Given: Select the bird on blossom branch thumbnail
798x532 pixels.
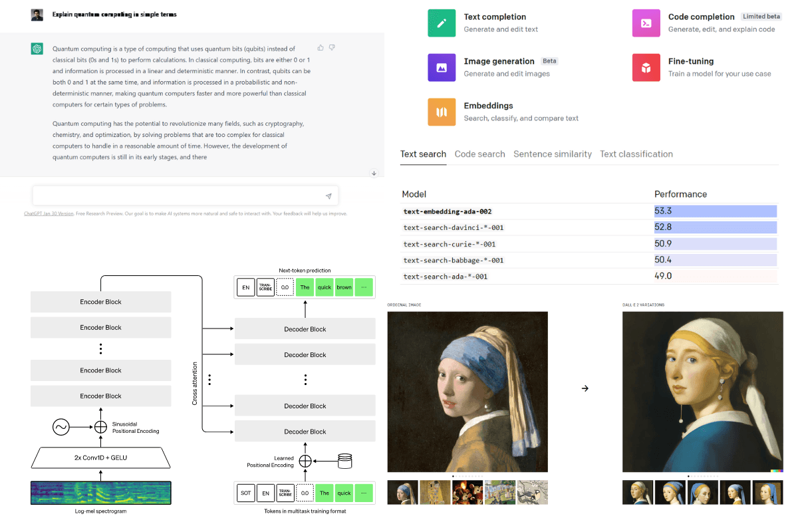Looking at the screenshot, I should pyautogui.click(x=533, y=492).
